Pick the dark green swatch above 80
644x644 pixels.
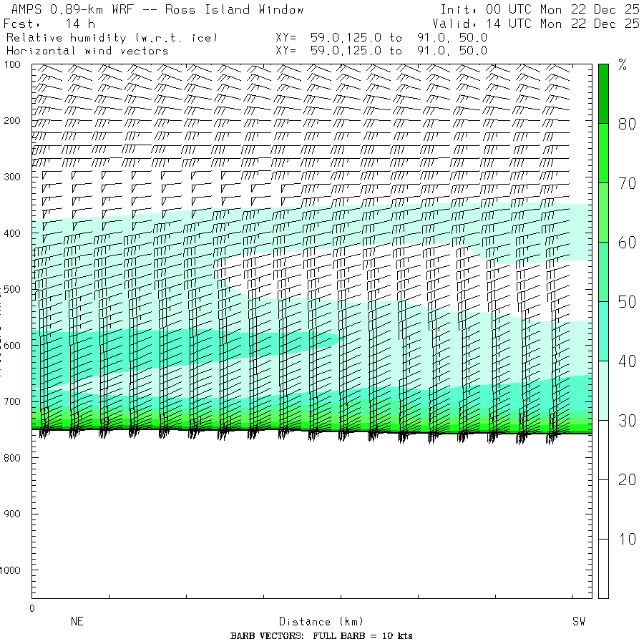tap(603, 94)
